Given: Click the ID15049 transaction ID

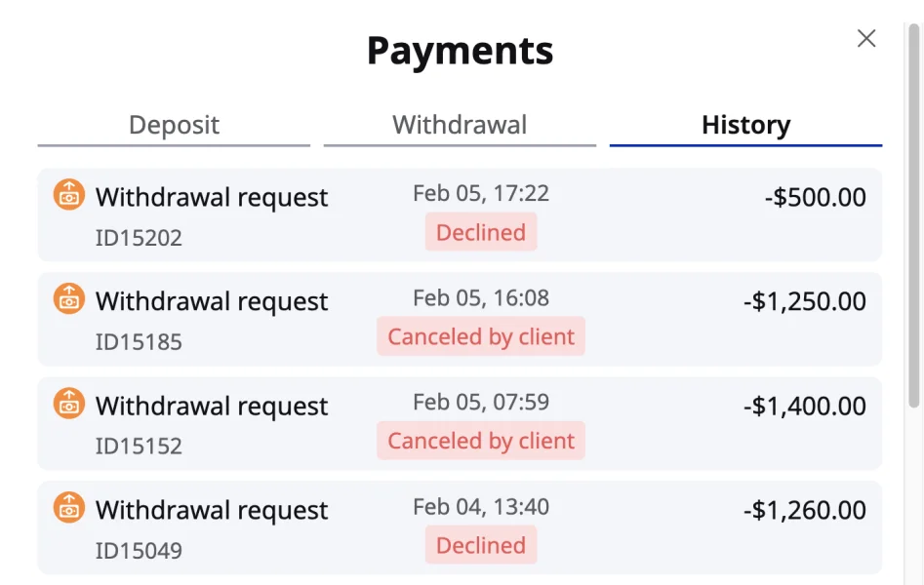Looking at the screenshot, I should 139,551.
